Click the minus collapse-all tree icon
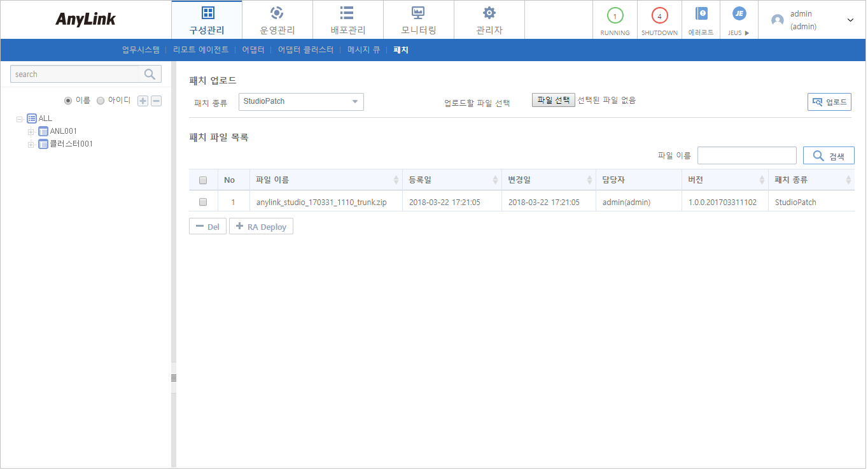 (x=156, y=101)
